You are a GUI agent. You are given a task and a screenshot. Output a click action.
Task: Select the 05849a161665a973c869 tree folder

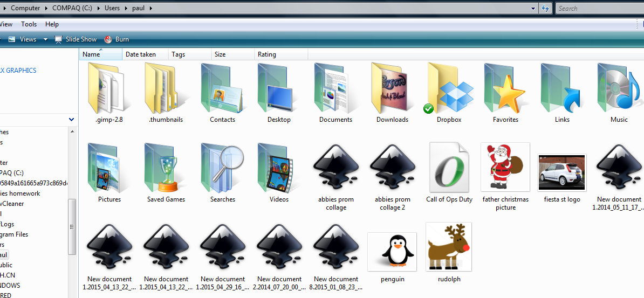click(x=33, y=183)
